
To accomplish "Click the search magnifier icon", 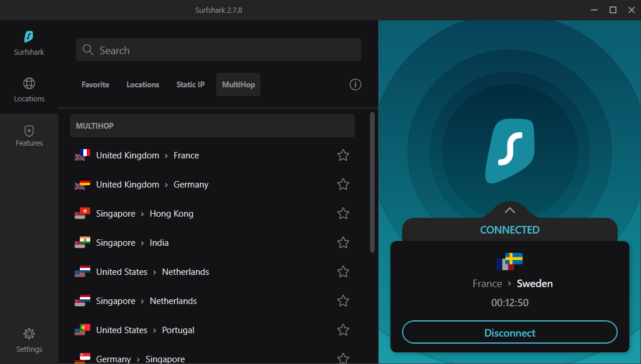I will click(x=88, y=50).
